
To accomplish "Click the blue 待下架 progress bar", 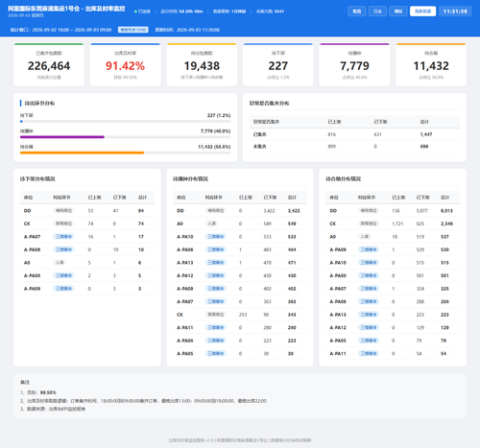I will tap(125, 122).
